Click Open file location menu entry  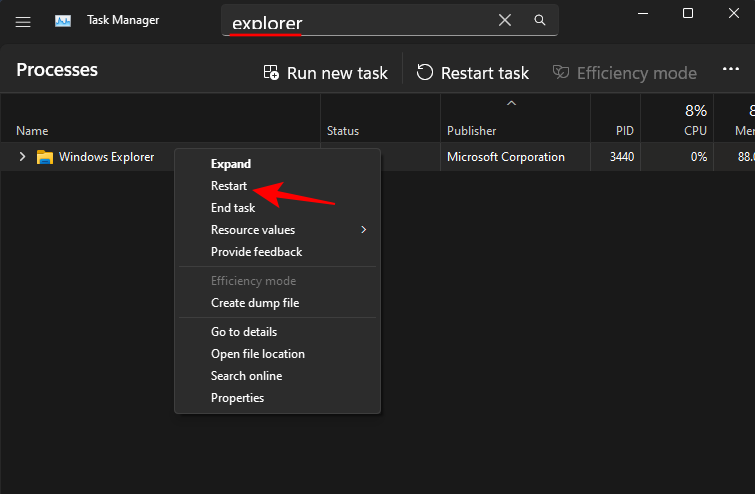(x=258, y=354)
